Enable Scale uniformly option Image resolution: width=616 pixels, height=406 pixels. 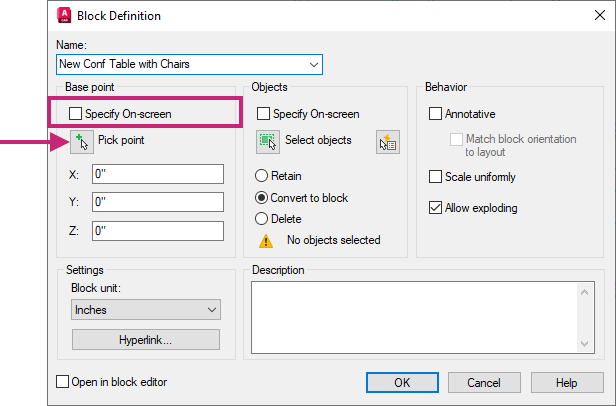click(x=435, y=177)
